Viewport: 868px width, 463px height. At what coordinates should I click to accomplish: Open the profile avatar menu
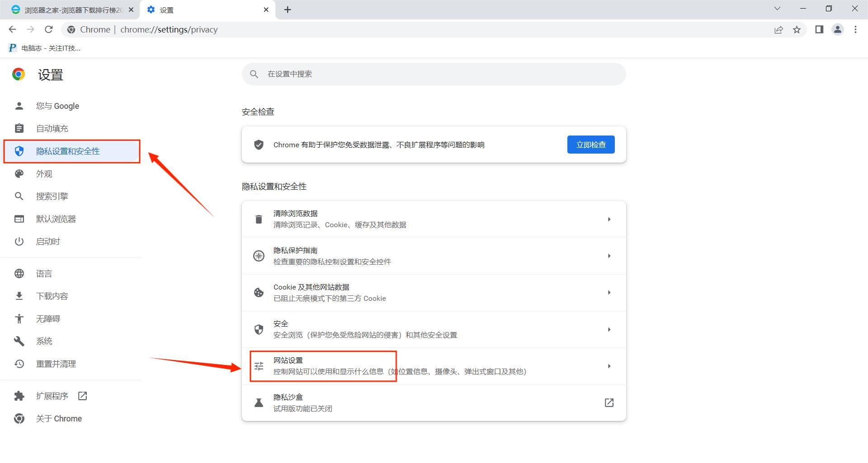point(838,29)
